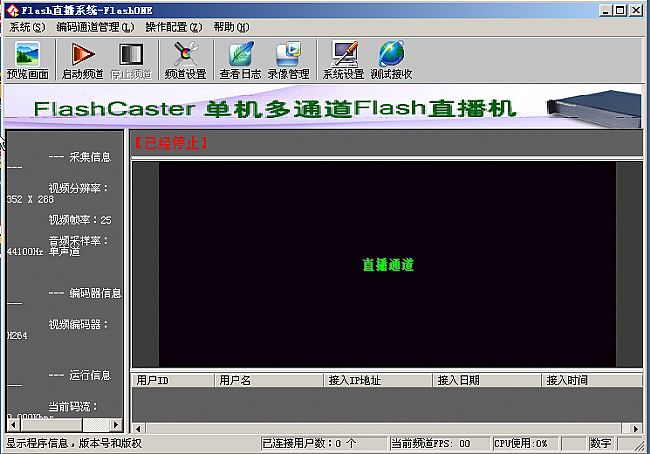Open 频道设置 channel settings icon
Viewport: 650px width, 454px height.
pos(185,60)
